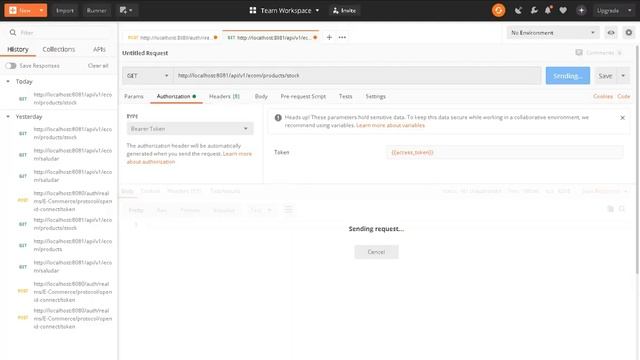
Task: Click the orange New button
Action: point(20,10)
